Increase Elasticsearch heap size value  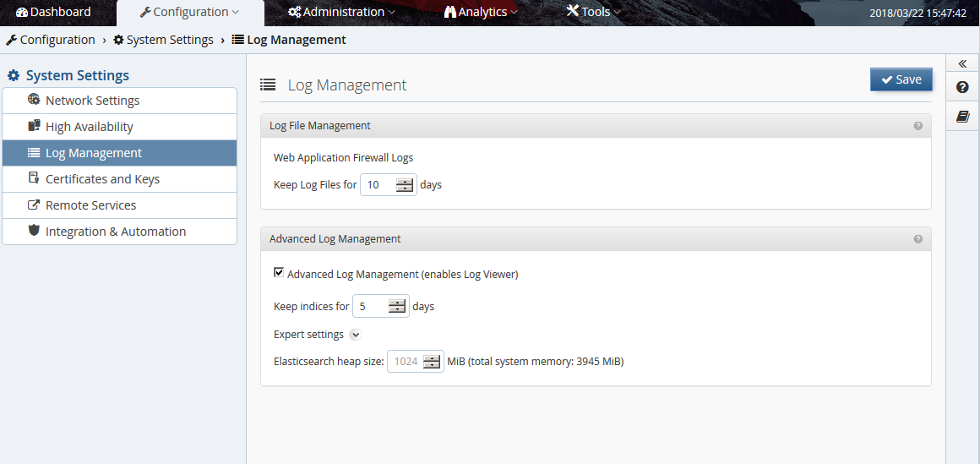click(432, 358)
